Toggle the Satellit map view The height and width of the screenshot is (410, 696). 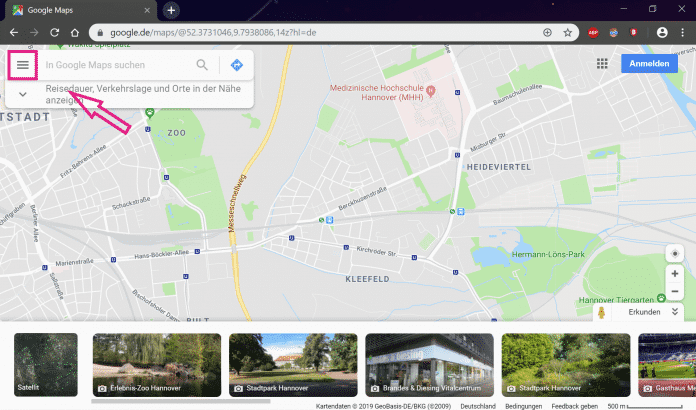(42, 364)
